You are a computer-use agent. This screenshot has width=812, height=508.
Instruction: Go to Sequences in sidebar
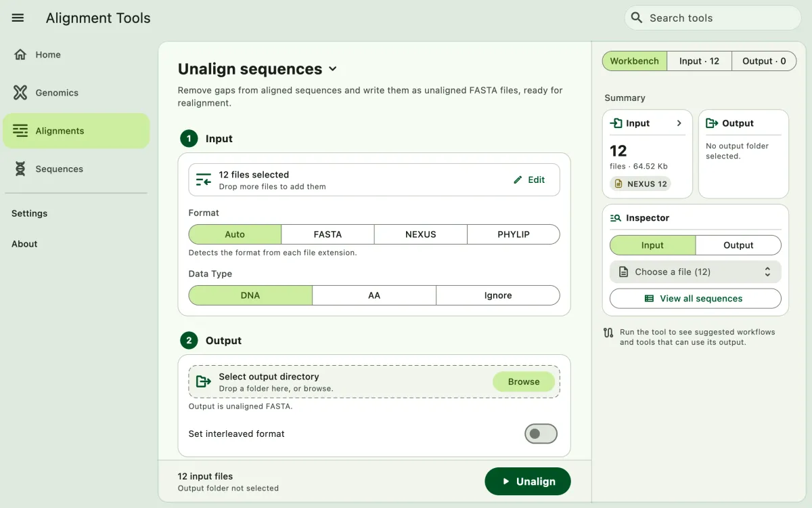coord(76,169)
